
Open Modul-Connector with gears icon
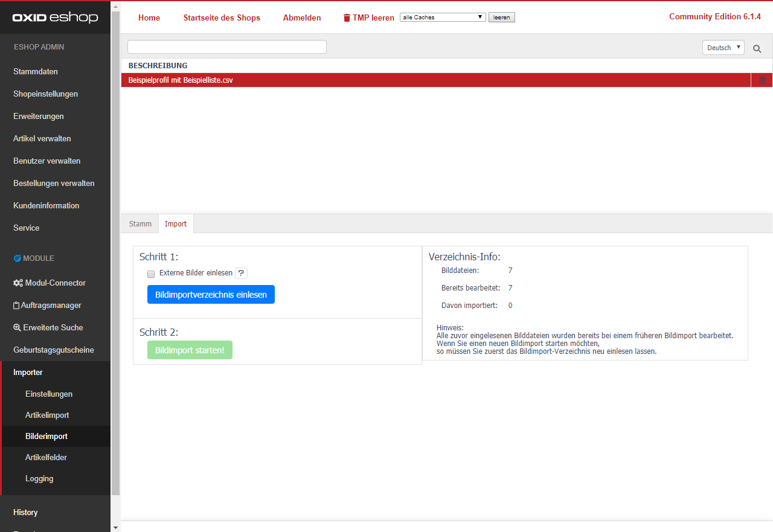click(x=50, y=283)
